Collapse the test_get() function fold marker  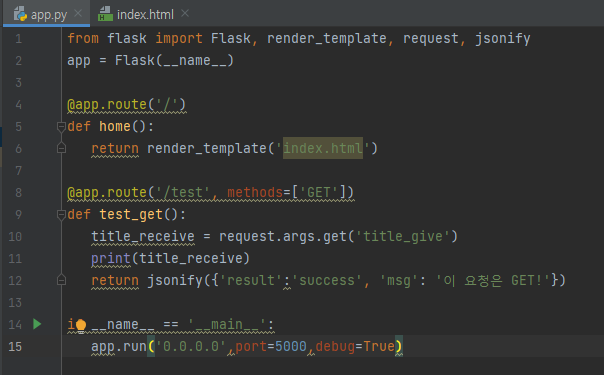tap(61, 214)
